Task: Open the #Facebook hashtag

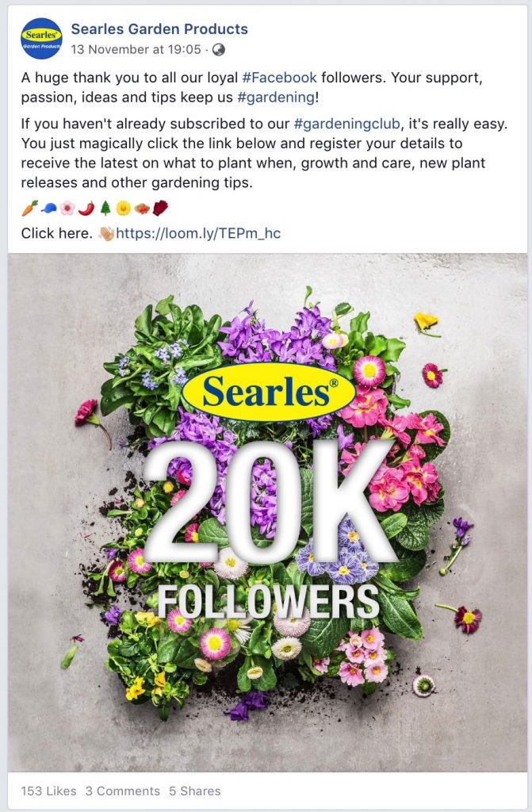Action: pyautogui.click(x=280, y=78)
